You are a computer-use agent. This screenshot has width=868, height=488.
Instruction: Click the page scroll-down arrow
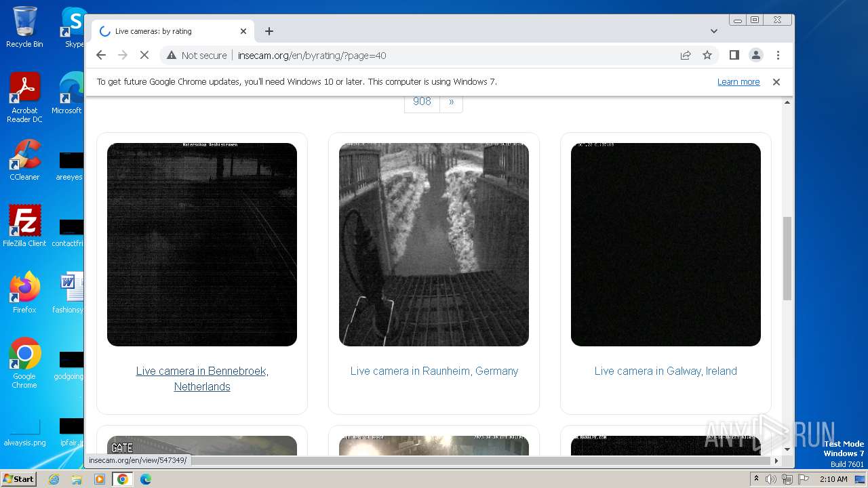click(787, 449)
